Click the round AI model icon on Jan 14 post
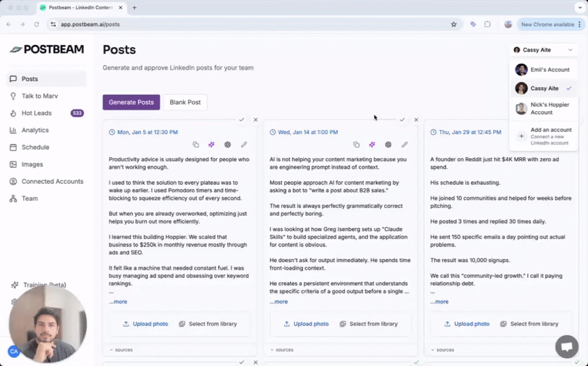This screenshot has height=366, width=588. pos(388,145)
